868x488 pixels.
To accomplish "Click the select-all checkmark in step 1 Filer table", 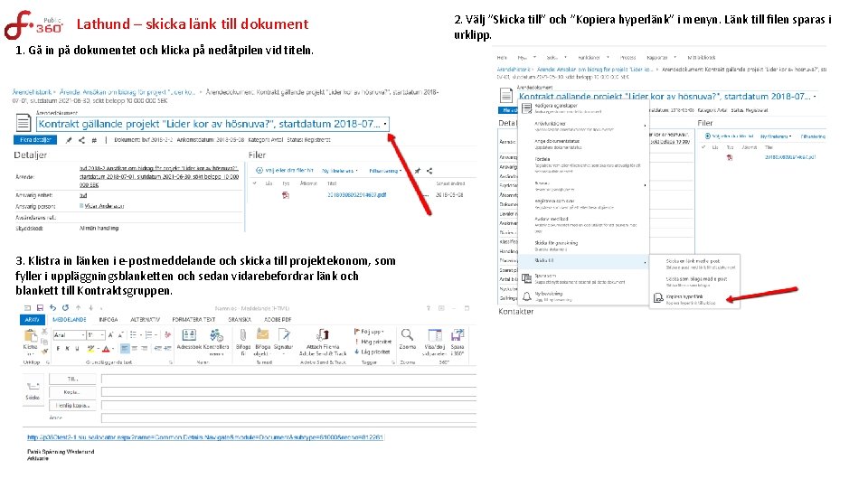I will (255, 183).
